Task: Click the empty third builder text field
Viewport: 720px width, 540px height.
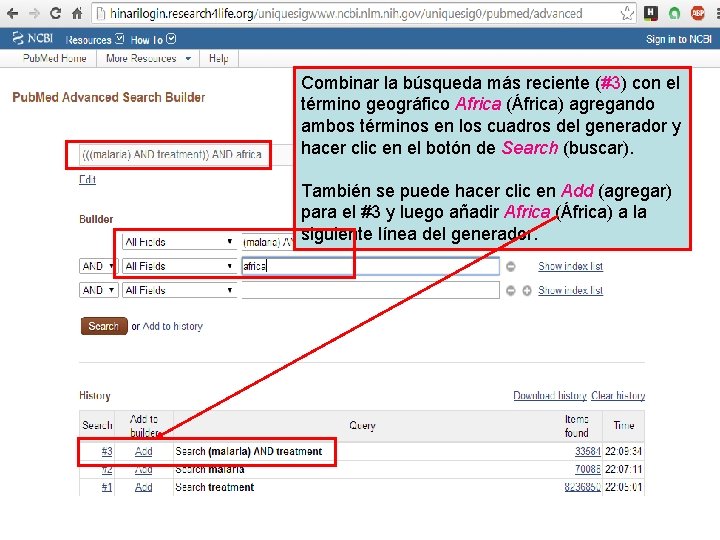Action: (x=371, y=290)
